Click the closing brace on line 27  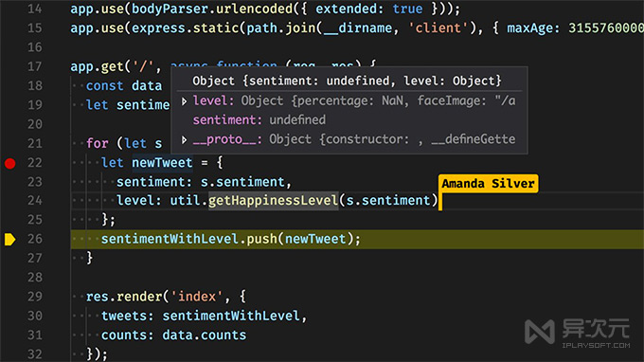[x=90, y=258]
